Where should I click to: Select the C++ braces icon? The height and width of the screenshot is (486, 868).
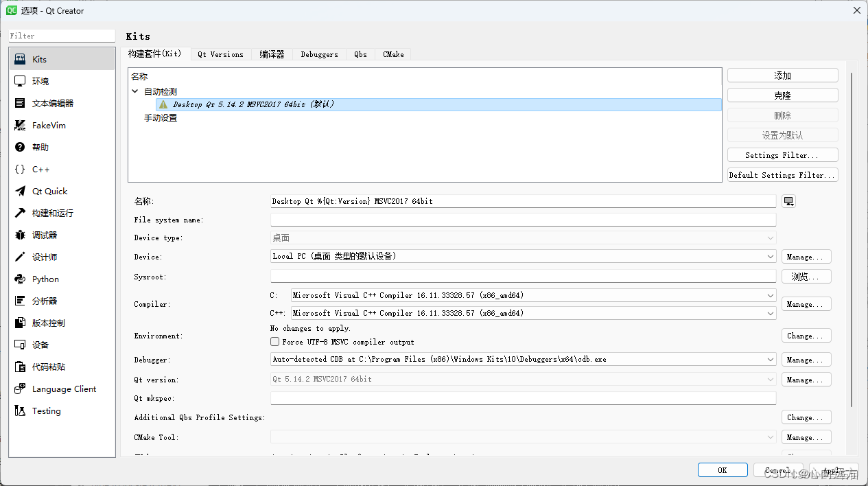point(20,169)
